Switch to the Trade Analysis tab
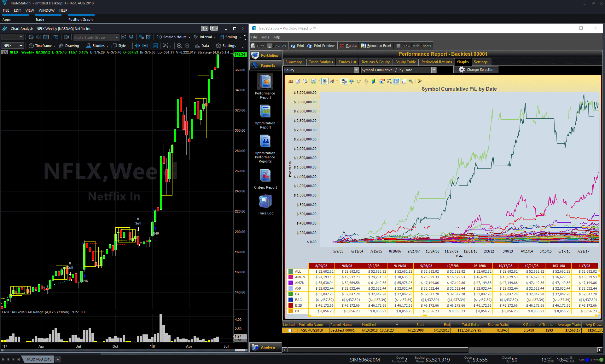 pos(321,62)
